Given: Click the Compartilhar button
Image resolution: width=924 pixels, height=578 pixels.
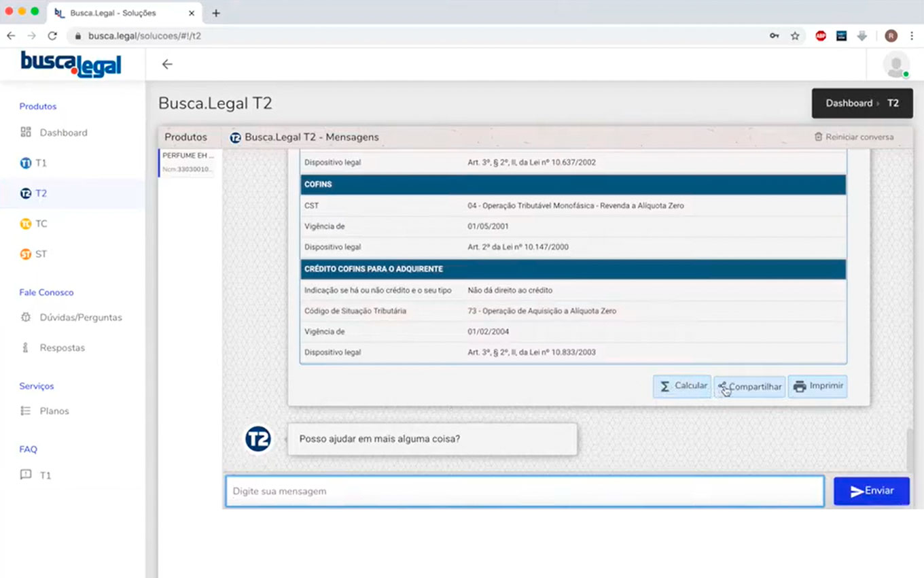Looking at the screenshot, I should click(749, 387).
